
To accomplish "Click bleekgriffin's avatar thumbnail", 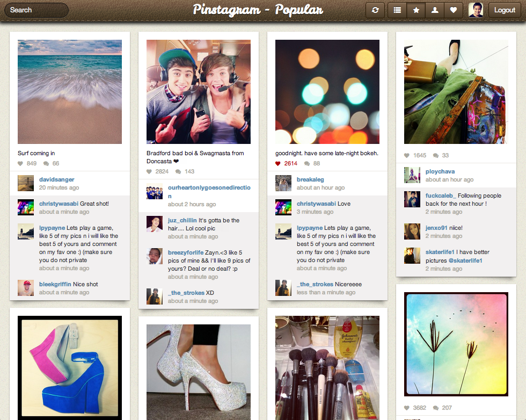I will tap(26, 288).
